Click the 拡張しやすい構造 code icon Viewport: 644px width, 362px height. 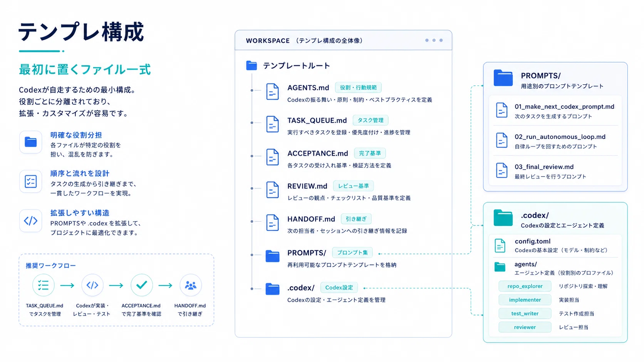pos(31,221)
